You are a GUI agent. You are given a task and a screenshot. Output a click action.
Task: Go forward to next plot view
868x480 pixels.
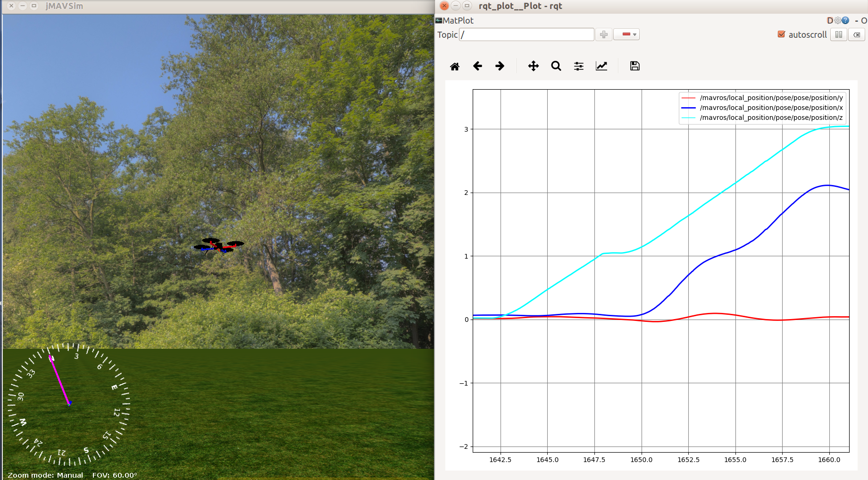[500, 66]
